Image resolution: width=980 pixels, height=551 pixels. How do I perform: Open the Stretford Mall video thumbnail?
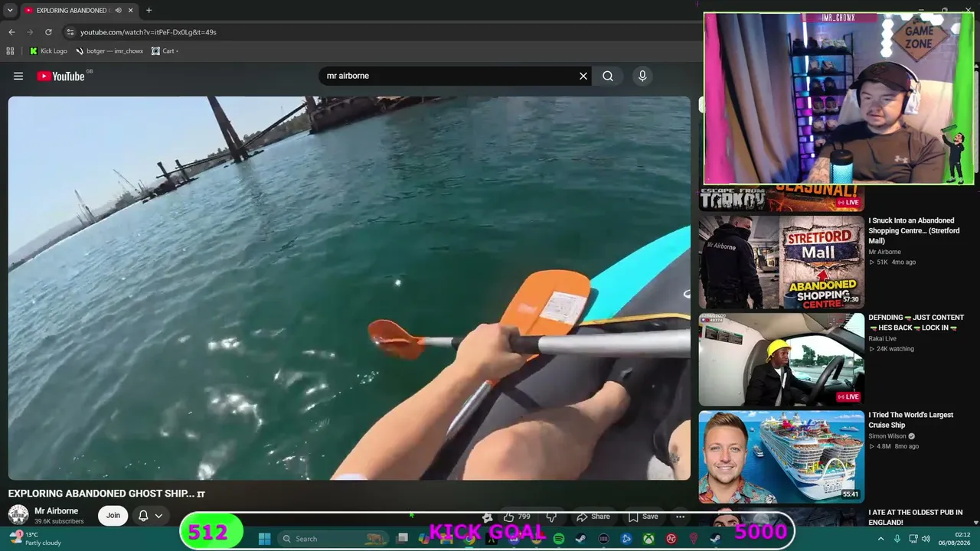pos(781,262)
